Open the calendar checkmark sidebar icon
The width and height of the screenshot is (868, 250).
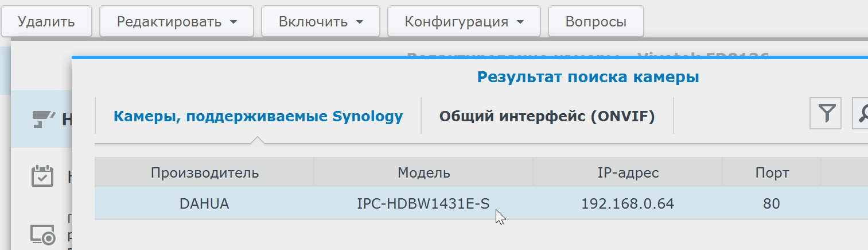coord(42,176)
